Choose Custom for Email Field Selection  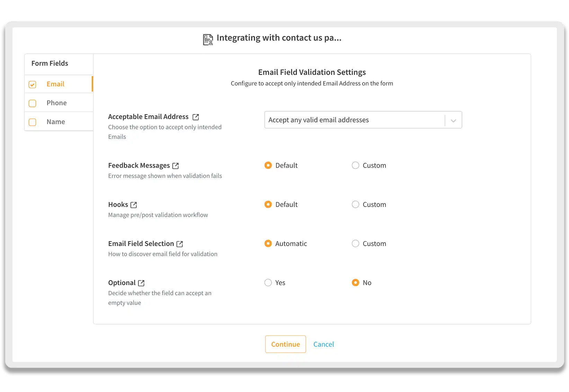(x=355, y=244)
